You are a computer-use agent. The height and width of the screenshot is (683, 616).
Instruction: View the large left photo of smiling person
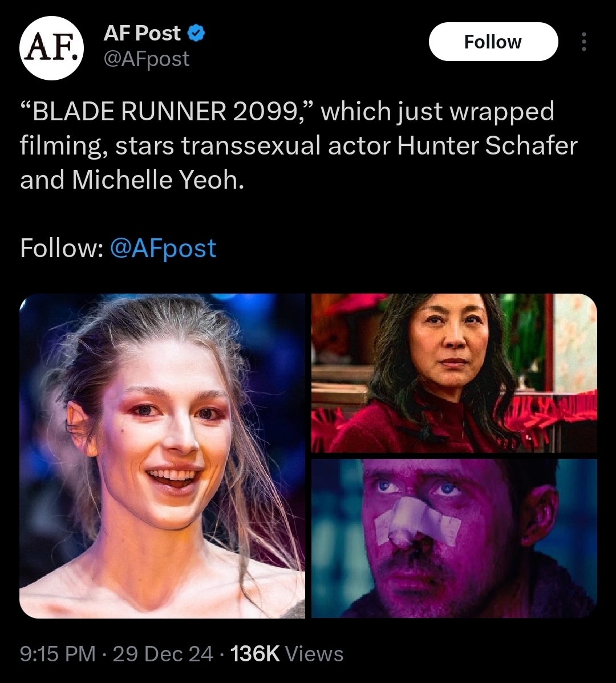click(162, 456)
